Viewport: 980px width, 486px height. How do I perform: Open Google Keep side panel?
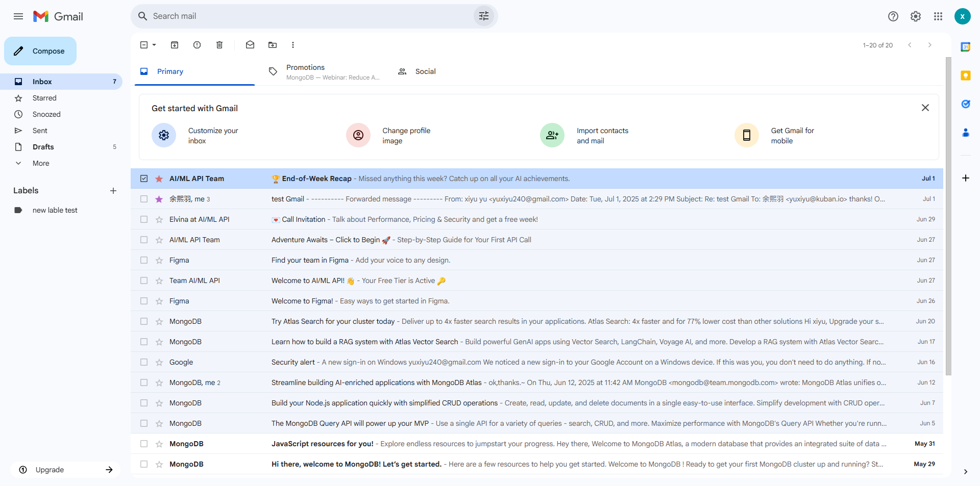(966, 75)
